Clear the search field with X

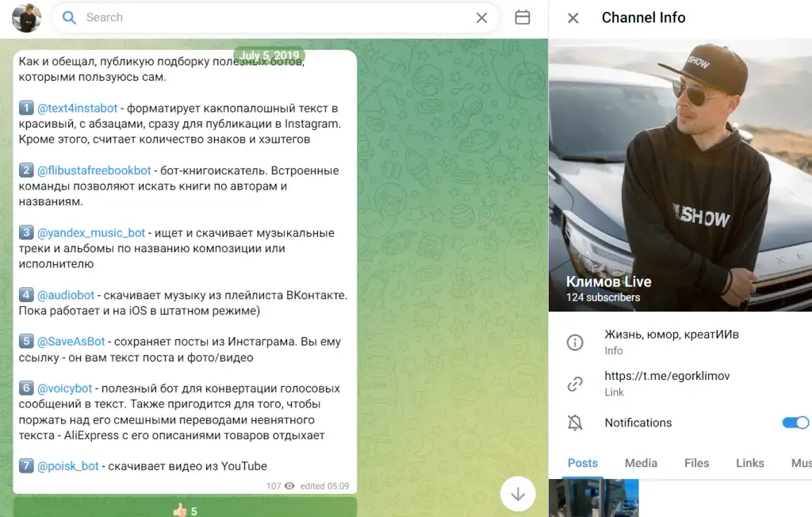point(481,17)
